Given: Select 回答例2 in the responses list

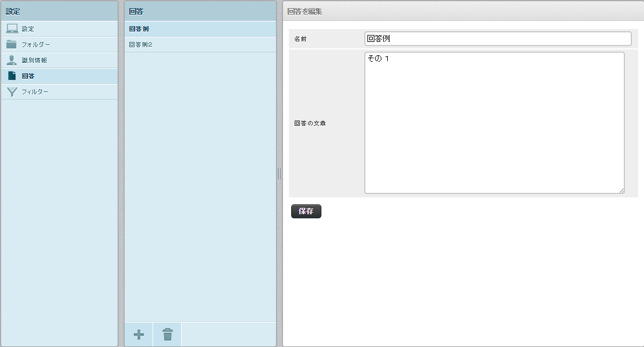Looking at the screenshot, I should pos(200,44).
